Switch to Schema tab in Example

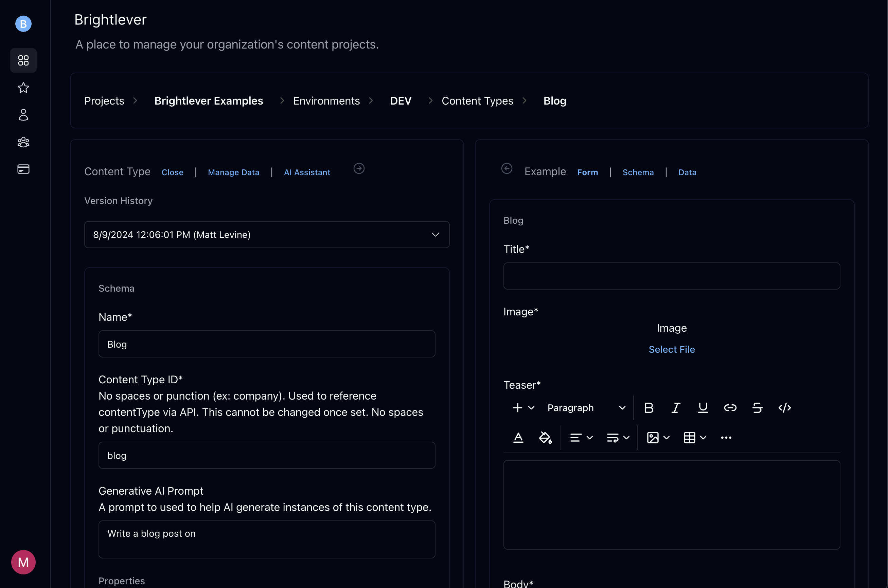[638, 172]
